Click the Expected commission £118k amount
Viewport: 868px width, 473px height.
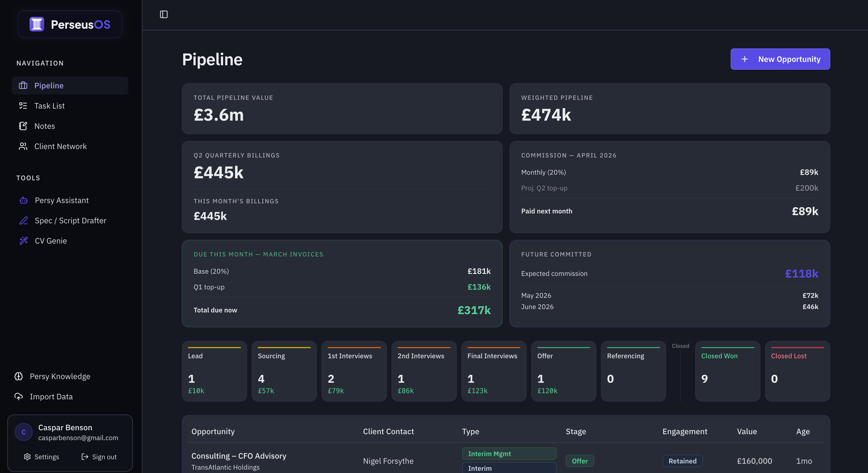coord(801,273)
